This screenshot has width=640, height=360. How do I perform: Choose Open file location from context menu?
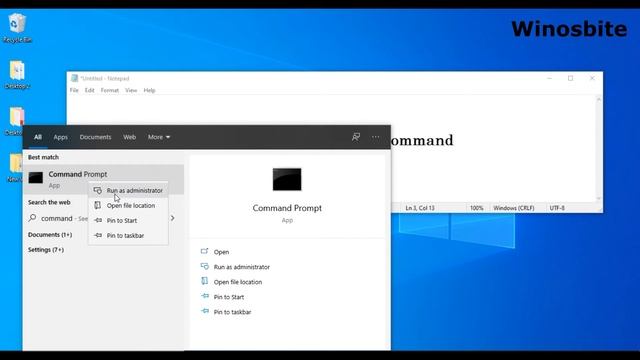pyautogui.click(x=128, y=205)
